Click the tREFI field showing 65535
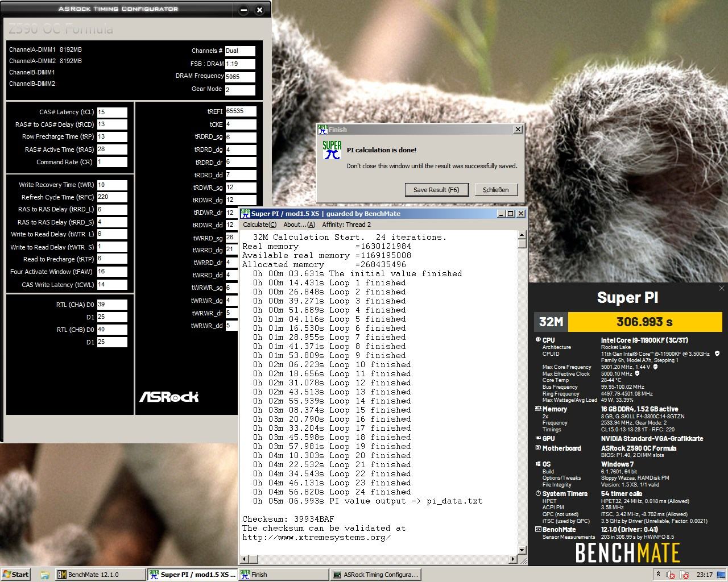This screenshot has width=728, height=582. [x=241, y=111]
